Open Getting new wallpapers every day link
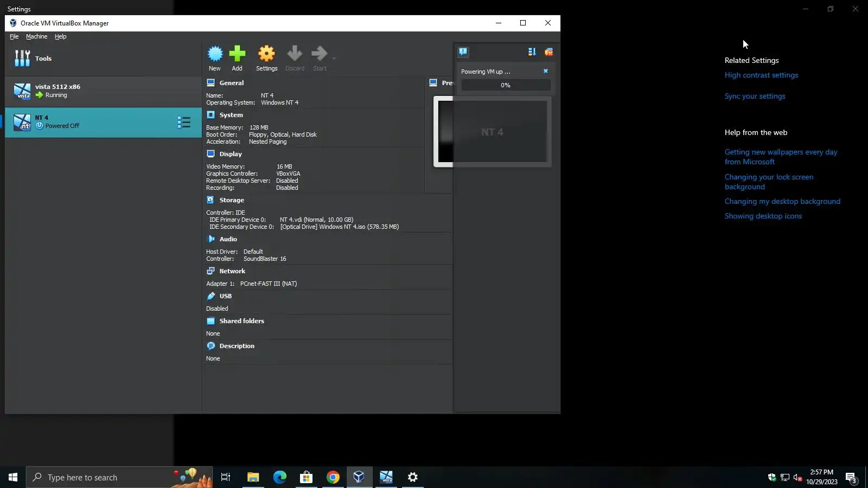The height and width of the screenshot is (488, 868). pyautogui.click(x=781, y=157)
